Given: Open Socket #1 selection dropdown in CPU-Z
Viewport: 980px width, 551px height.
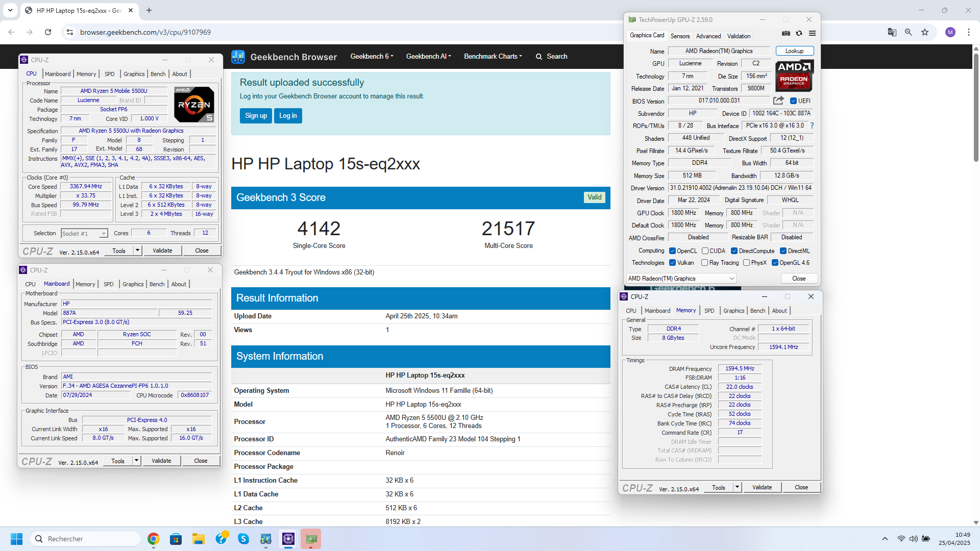Looking at the screenshot, I should [x=84, y=234].
